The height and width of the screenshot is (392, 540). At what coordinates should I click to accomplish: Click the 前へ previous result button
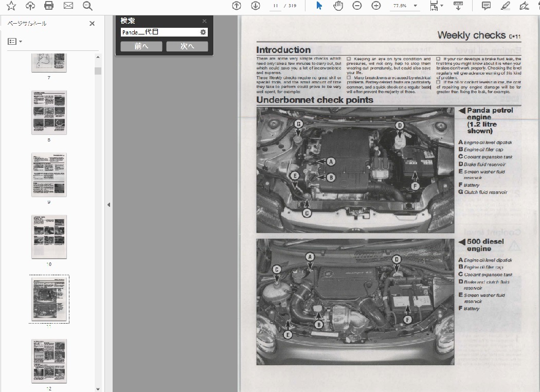coord(141,46)
